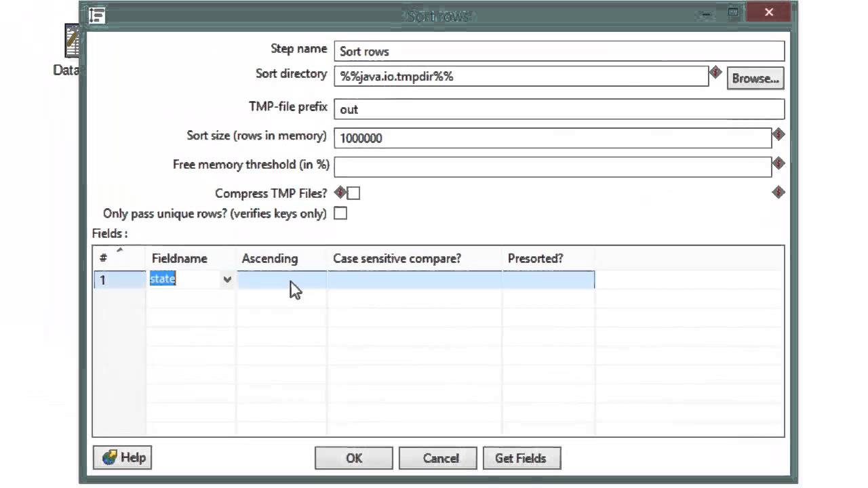Click the variable diamond icon left of the Compress TMP Files checkbox
The image size is (868, 488).
[340, 192]
